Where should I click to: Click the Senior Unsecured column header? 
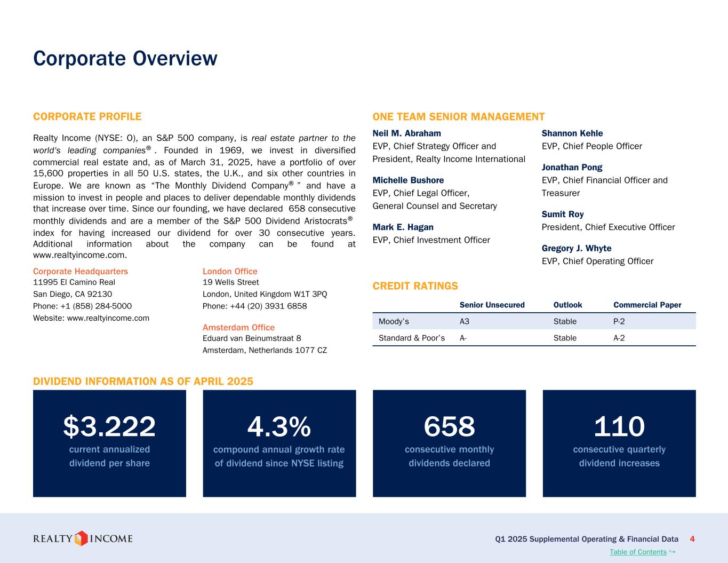(492, 305)
